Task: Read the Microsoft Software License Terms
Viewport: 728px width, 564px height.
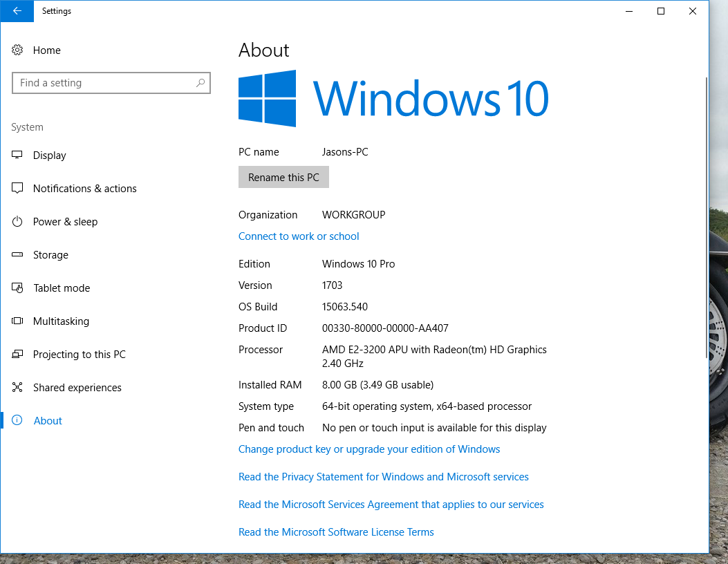Action: (336, 532)
